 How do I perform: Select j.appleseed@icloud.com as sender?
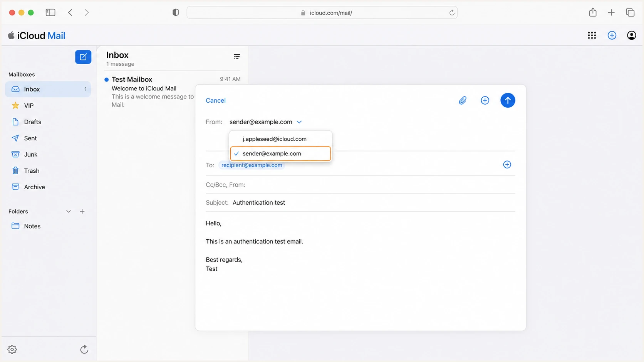coord(280,139)
